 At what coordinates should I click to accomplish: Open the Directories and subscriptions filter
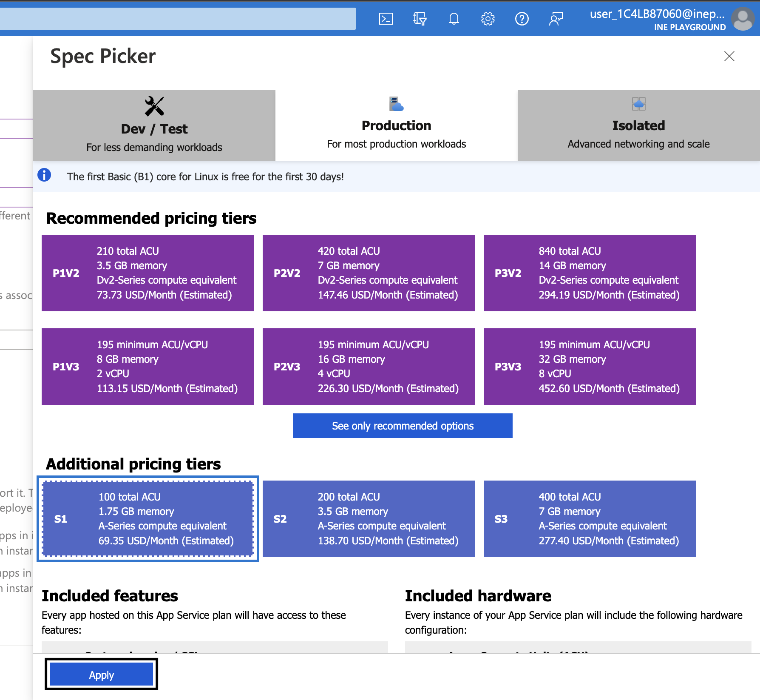pyautogui.click(x=420, y=19)
